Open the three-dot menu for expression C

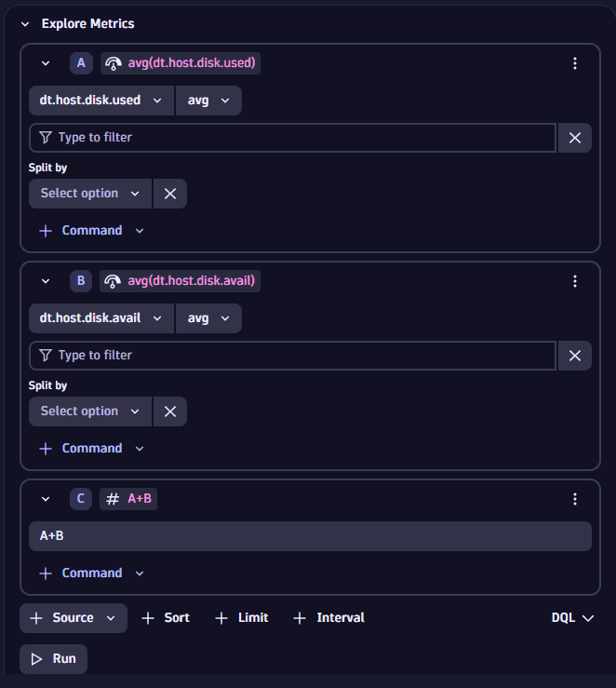pyautogui.click(x=575, y=499)
